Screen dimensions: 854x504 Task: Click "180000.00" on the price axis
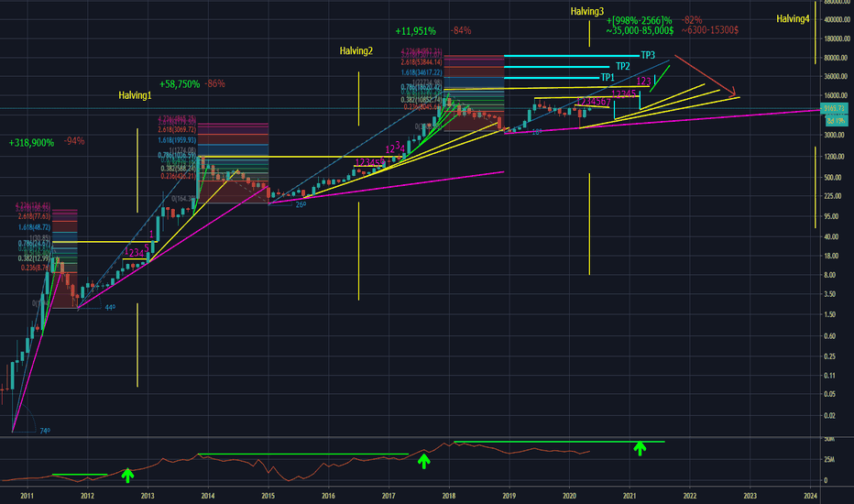click(836, 38)
